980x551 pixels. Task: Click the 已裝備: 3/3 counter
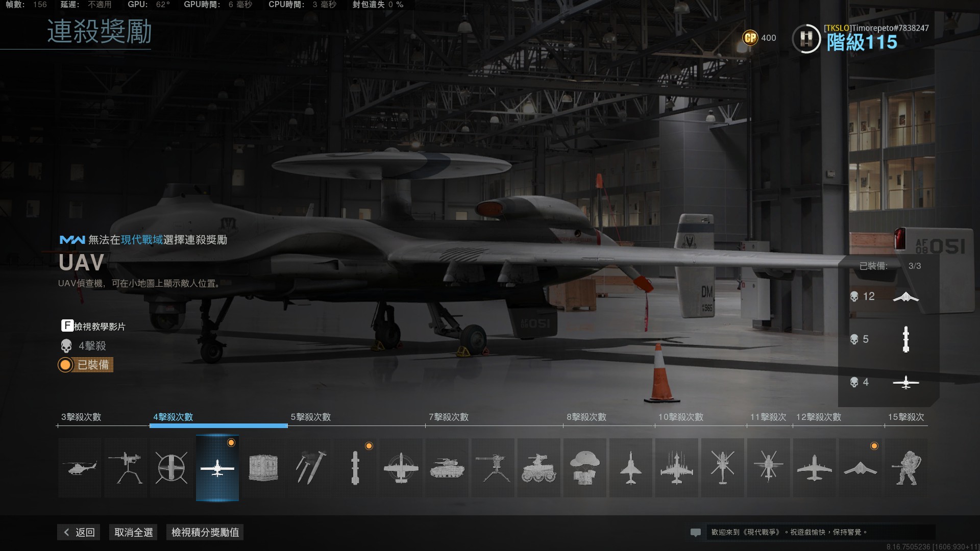tap(890, 266)
